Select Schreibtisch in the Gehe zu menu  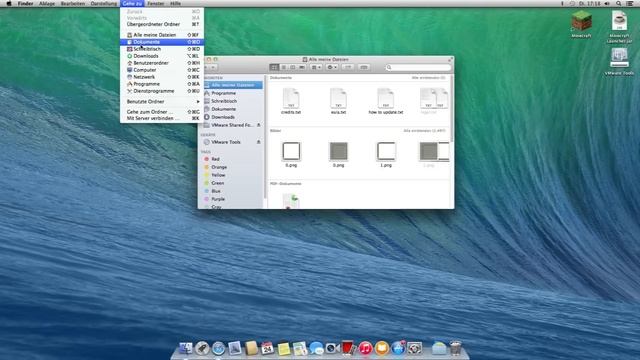(x=162, y=49)
